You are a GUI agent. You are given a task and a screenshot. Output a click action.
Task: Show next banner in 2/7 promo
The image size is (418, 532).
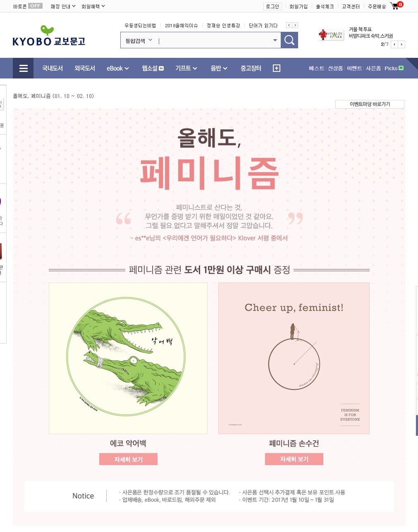point(401,44)
